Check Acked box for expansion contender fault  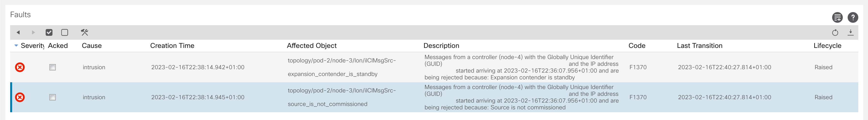point(53,67)
